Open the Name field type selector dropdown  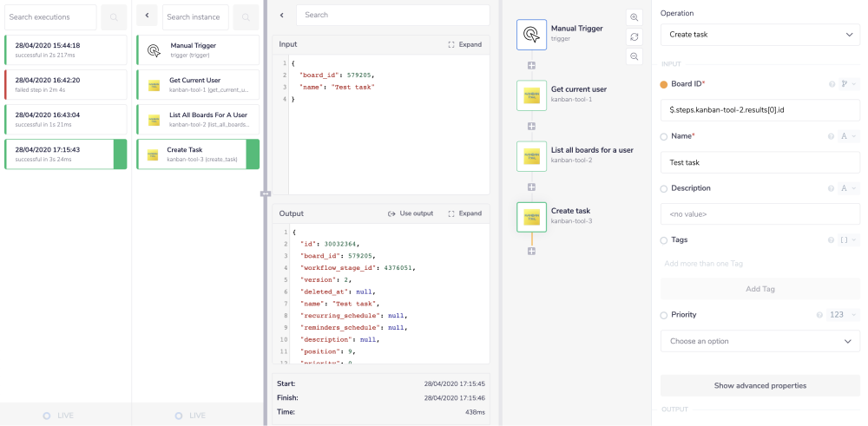[x=847, y=136]
